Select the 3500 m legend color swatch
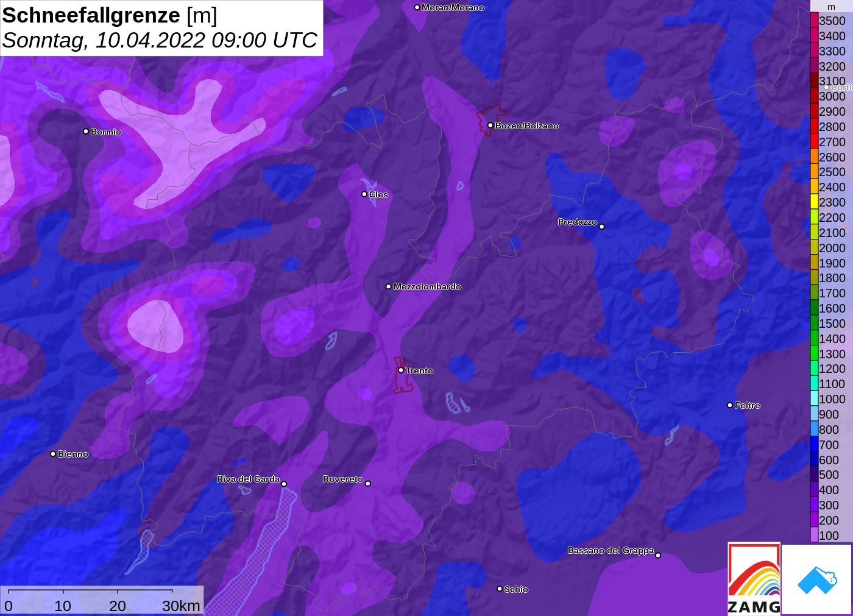The height and width of the screenshot is (616, 853). [814, 20]
